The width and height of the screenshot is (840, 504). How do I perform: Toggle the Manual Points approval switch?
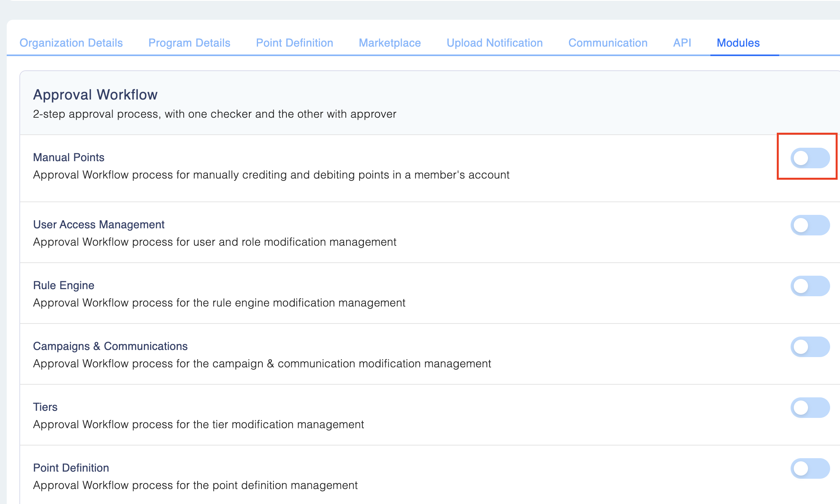[810, 158]
